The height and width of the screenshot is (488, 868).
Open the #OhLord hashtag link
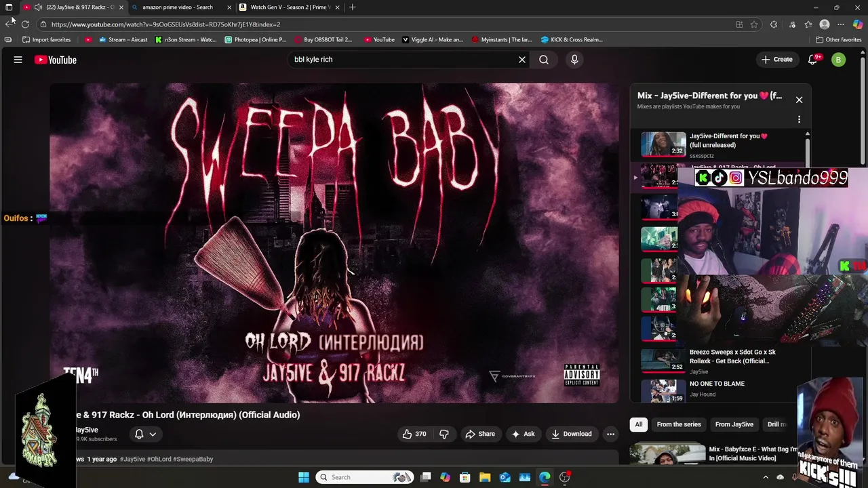coord(159,460)
